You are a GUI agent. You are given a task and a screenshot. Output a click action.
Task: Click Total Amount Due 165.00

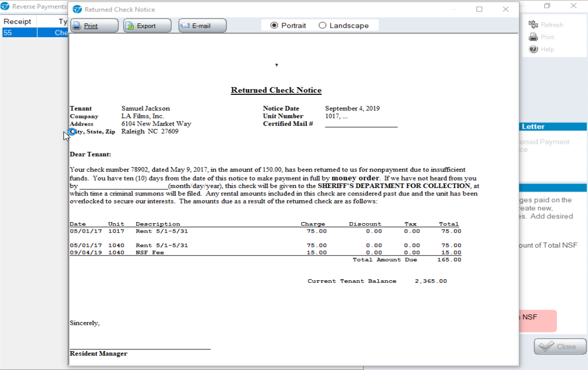449,260
